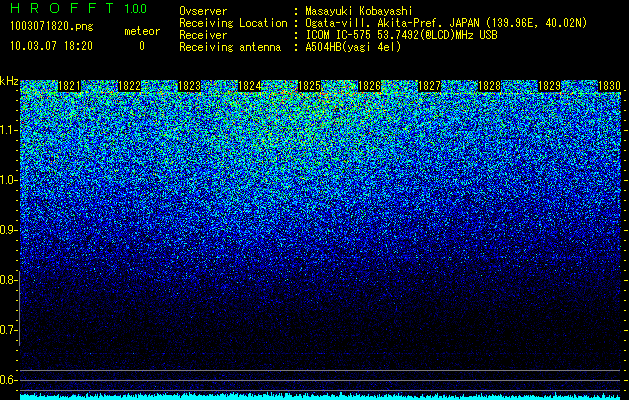
Task: Click the Receiving Location label
Action: pyautogui.click(x=233, y=23)
